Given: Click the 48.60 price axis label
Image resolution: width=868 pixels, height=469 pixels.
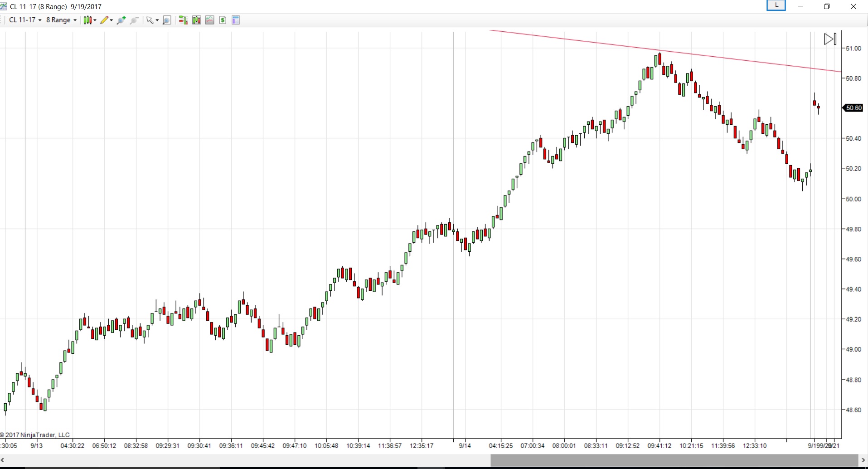Looking at the screenshot, I should coord(853,410).
